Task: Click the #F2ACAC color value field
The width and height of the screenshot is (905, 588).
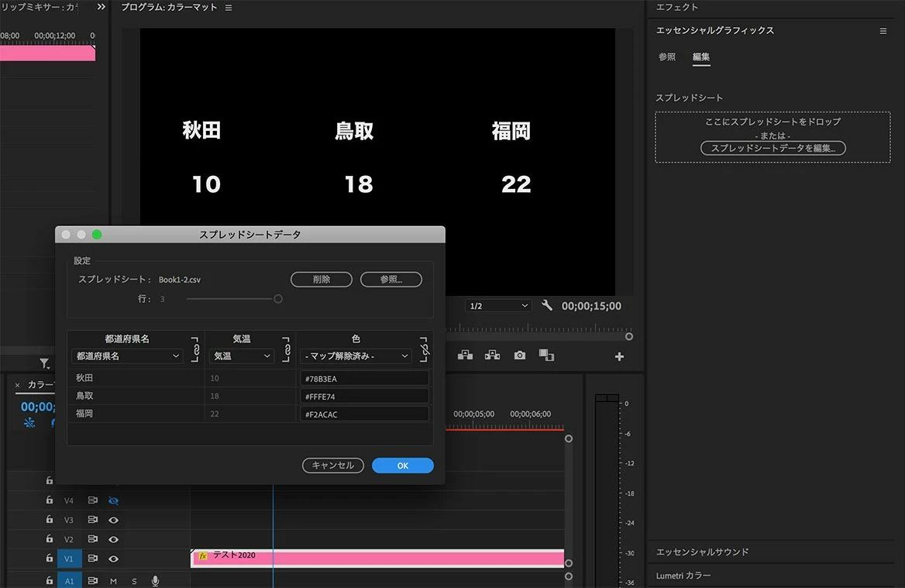Action: (364, 414)
